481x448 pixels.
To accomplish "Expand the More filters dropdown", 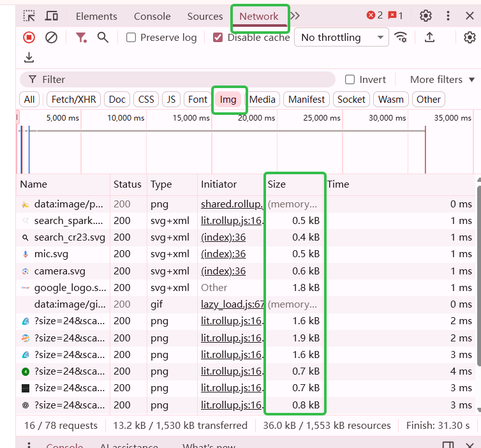I will tap(441, 80).
